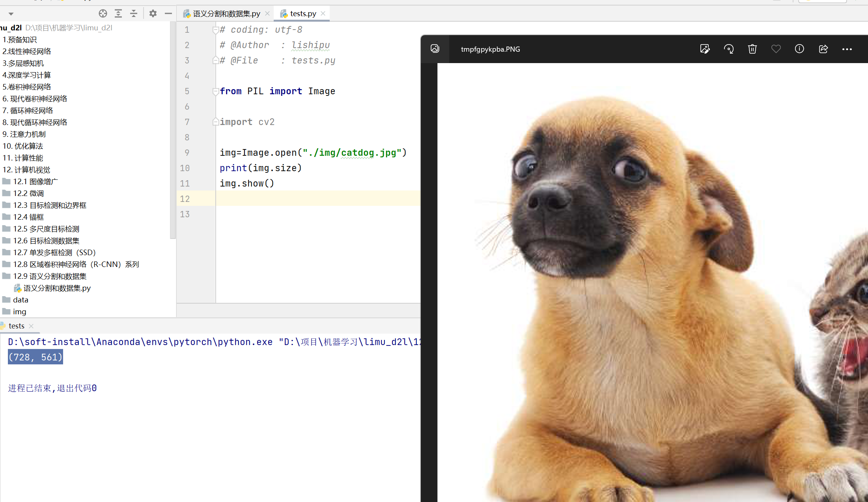This screenshot has height=502, width=868.
Task: Open the three-dots more options menu
Action: click(x=847, y=49)
